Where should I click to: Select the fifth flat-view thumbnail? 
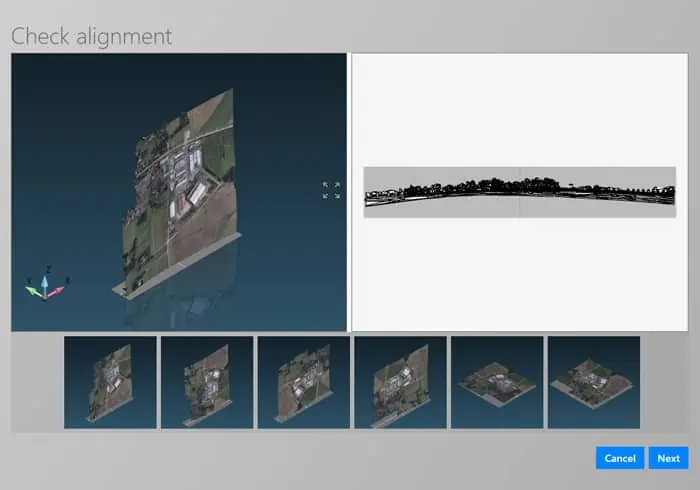pos(497,382)
